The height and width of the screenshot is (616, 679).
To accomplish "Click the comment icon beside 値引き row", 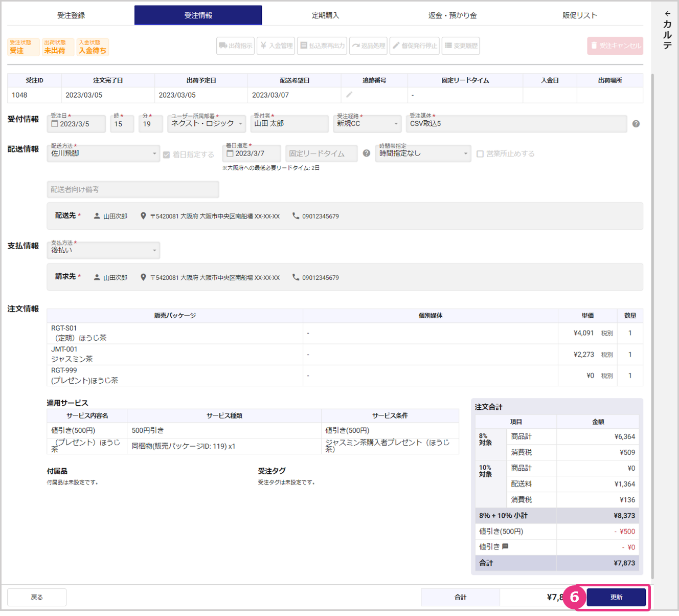I will (x=505, y=546).
